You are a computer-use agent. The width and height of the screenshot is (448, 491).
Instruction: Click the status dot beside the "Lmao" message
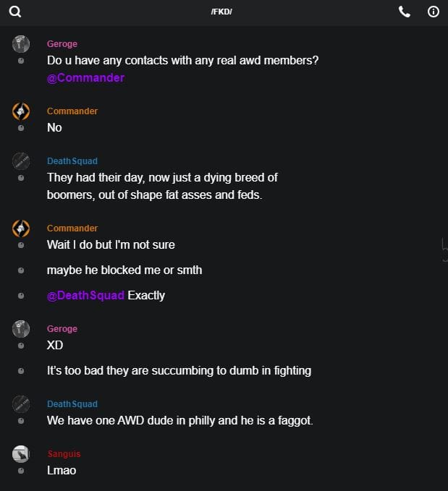[21, 471]
